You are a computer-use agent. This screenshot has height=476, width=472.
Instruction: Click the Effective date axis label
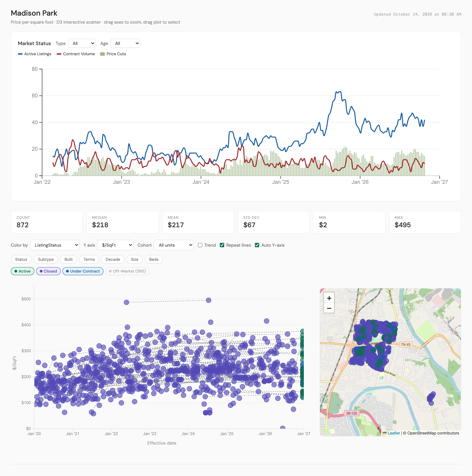(162, 443)
